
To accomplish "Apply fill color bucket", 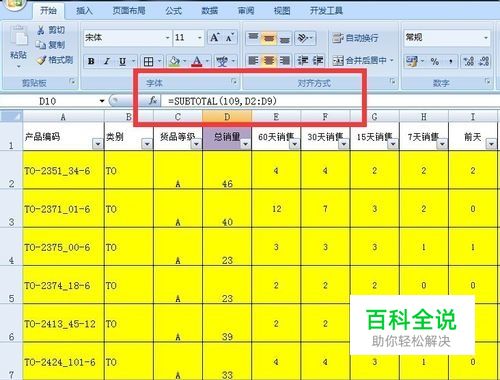I will pyautogui.click(x=174, y=61).
